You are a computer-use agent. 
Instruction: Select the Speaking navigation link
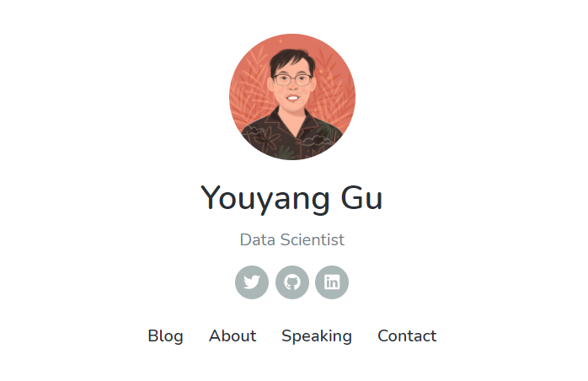tap(317, 336)
